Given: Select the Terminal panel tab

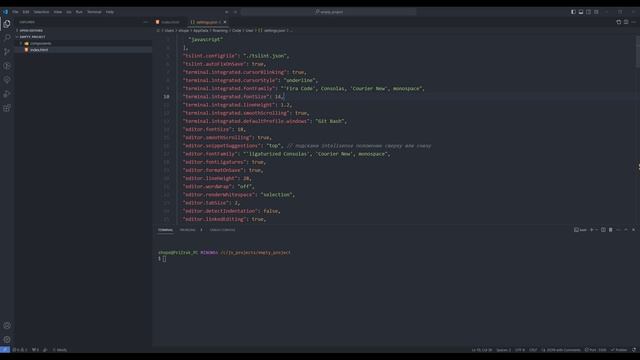Looking at the screenshot, I should point(165,230).
